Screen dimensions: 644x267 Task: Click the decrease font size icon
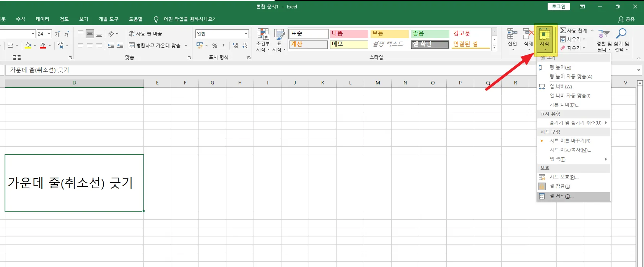(x=67, y=34)
